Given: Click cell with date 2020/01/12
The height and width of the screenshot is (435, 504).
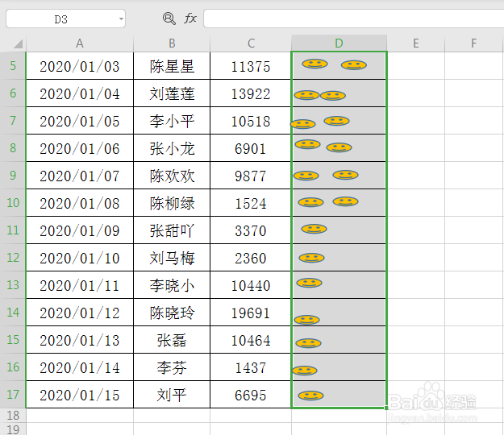Looking at the screenshot, I should [x=79, y=313].
